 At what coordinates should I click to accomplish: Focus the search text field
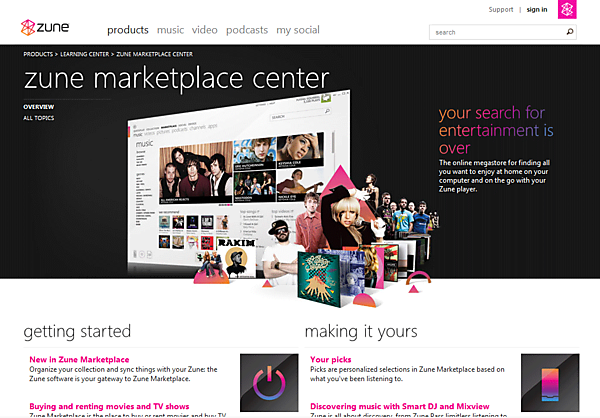[x=497, y=32]
